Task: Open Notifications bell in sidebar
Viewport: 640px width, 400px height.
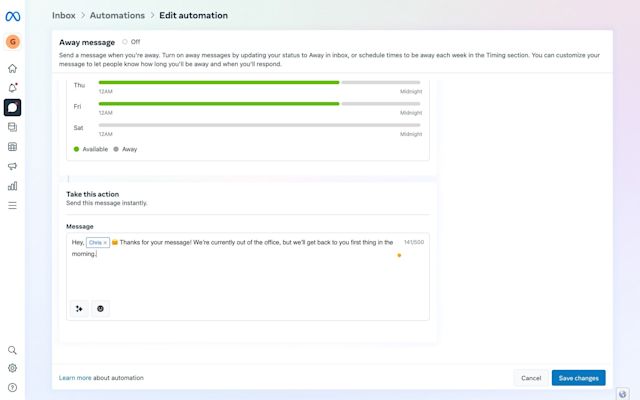Action: click(x=12, y=88)
